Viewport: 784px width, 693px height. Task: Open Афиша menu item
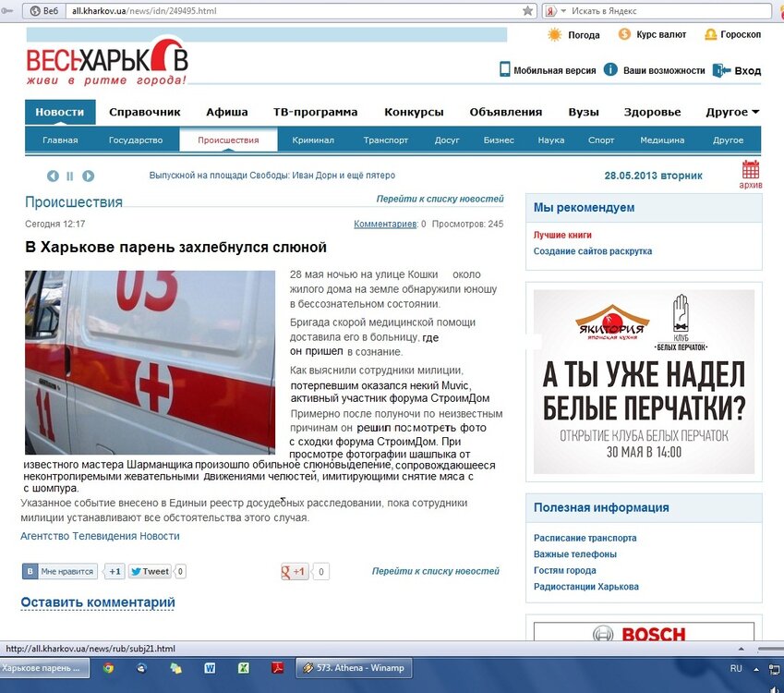(x=227, y=112)
